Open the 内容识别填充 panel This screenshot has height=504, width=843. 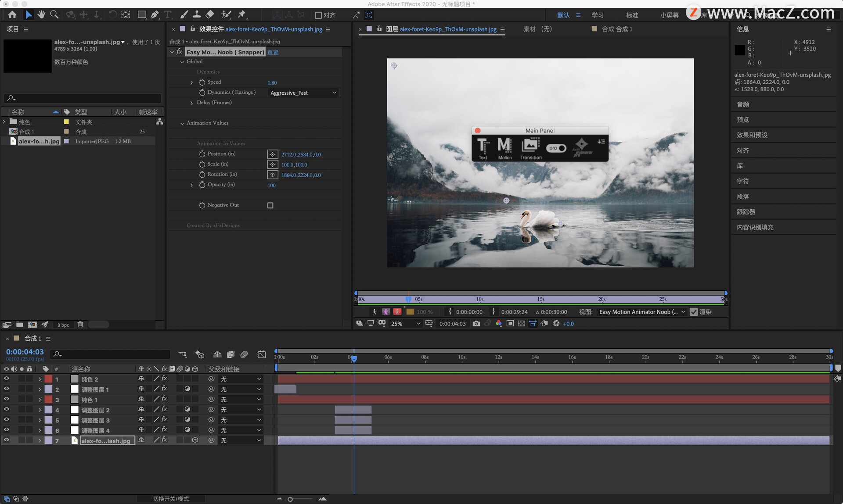pyautogui.click(x=755, y=227)
